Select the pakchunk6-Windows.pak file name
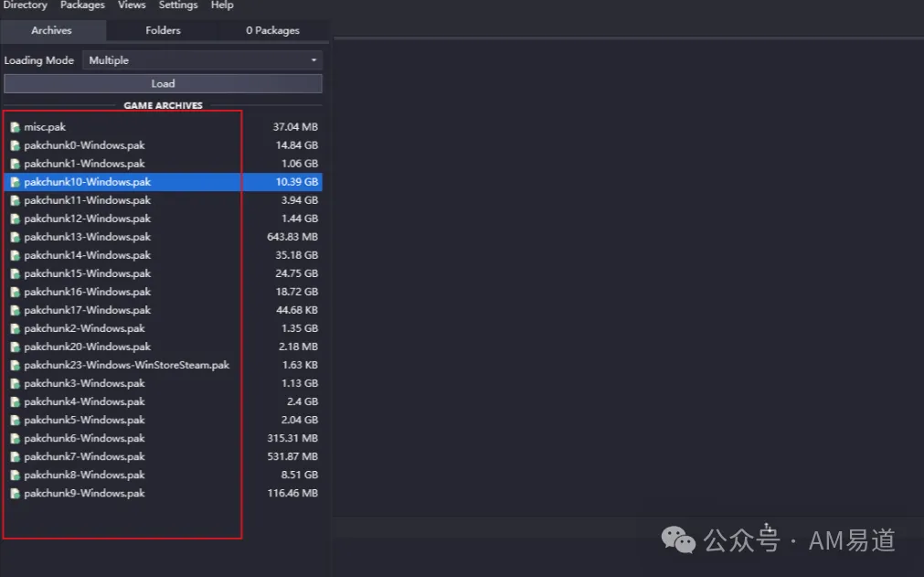924x577 pixels. click(84, 439)
